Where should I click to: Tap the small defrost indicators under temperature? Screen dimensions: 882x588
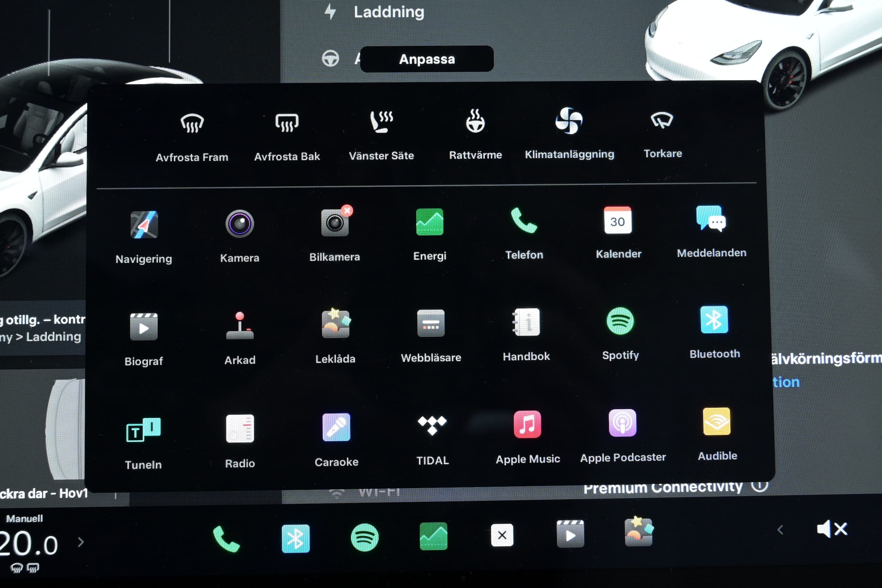(25, 568)
